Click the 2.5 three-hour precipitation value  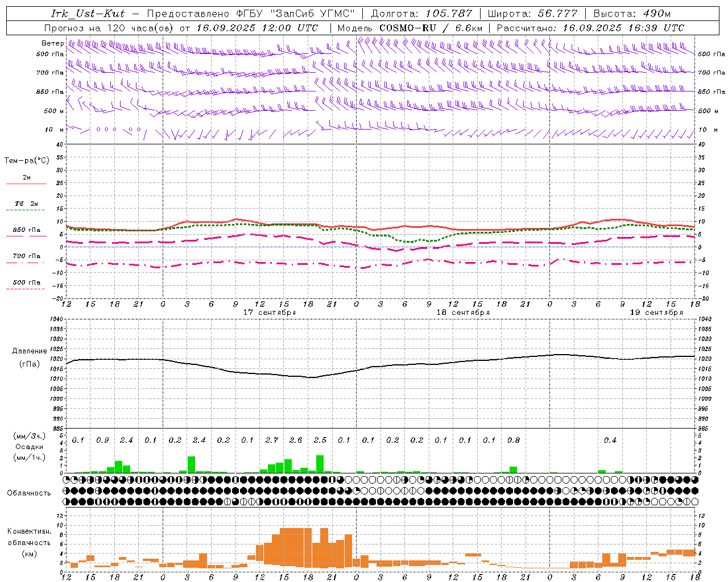pos(320,440)
